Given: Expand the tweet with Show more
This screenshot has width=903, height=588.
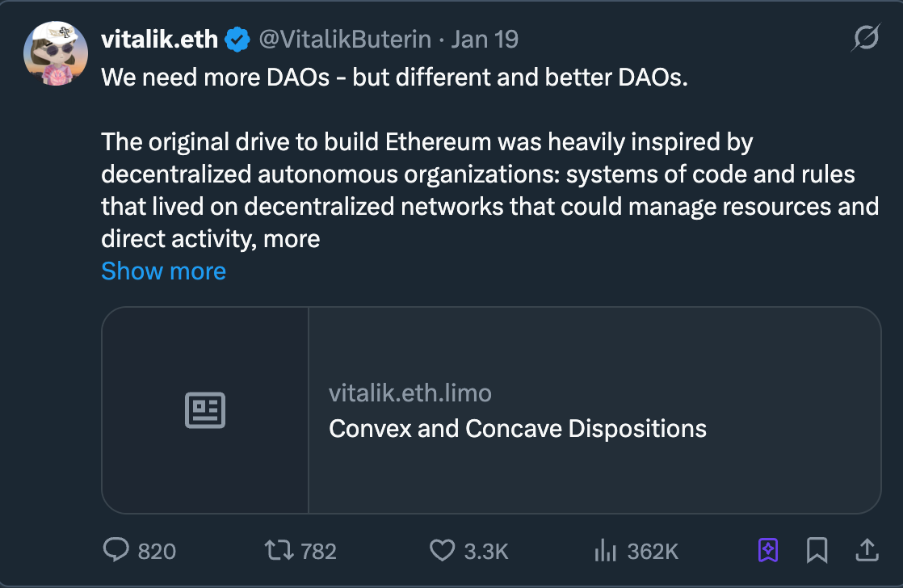Looking at the screenshot, I should 163,271.
